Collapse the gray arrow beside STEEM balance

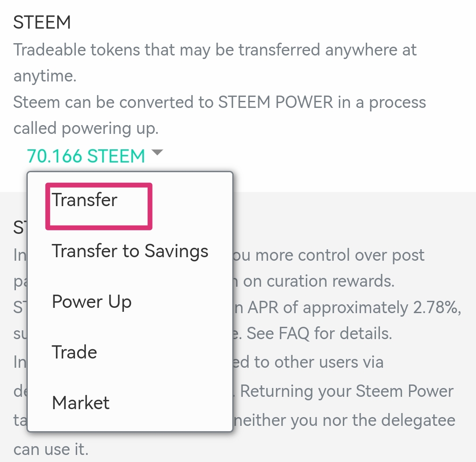(157, 153)
